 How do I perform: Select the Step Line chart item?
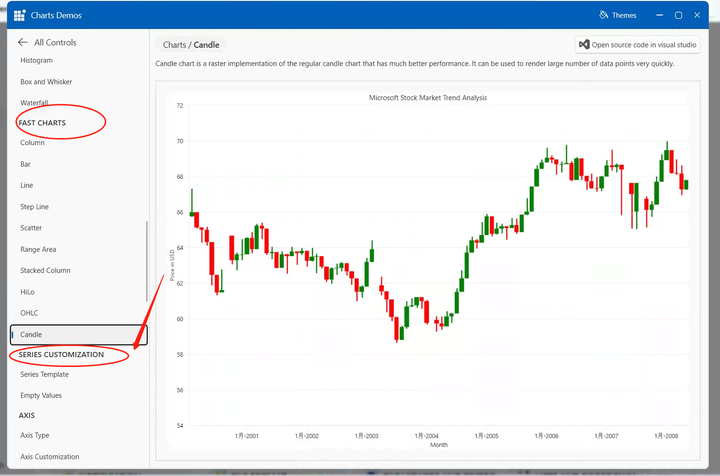(x=34, y=207)
